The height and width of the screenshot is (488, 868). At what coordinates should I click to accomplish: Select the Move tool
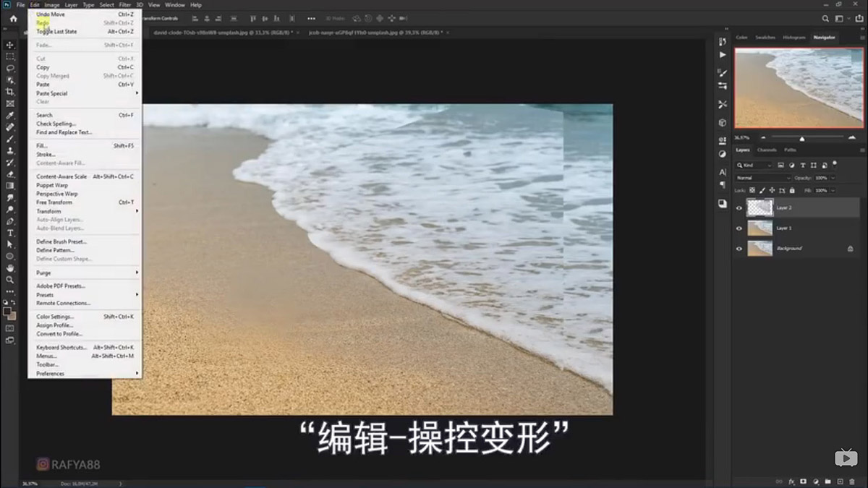(x=9, y=44)
